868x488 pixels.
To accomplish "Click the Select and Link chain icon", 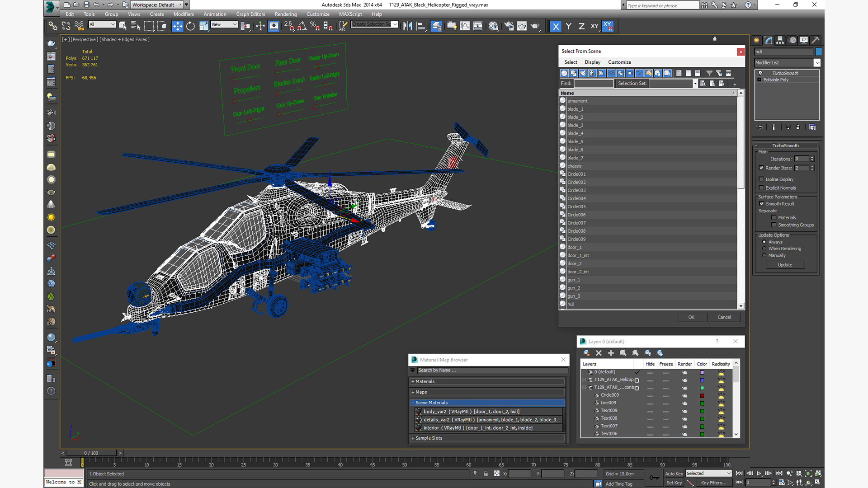I will pyautogui.click(x=53, y=26).
